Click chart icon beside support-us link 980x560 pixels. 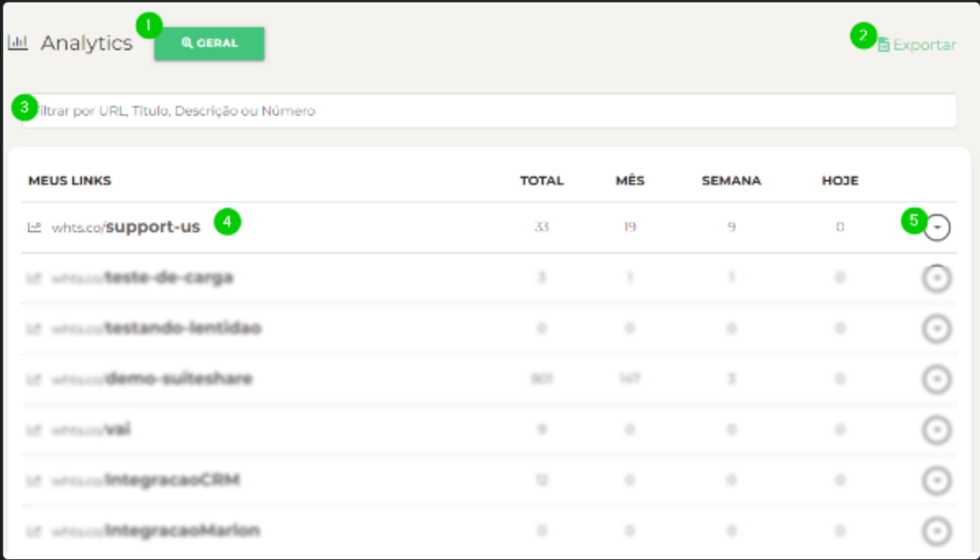point(34,227)
